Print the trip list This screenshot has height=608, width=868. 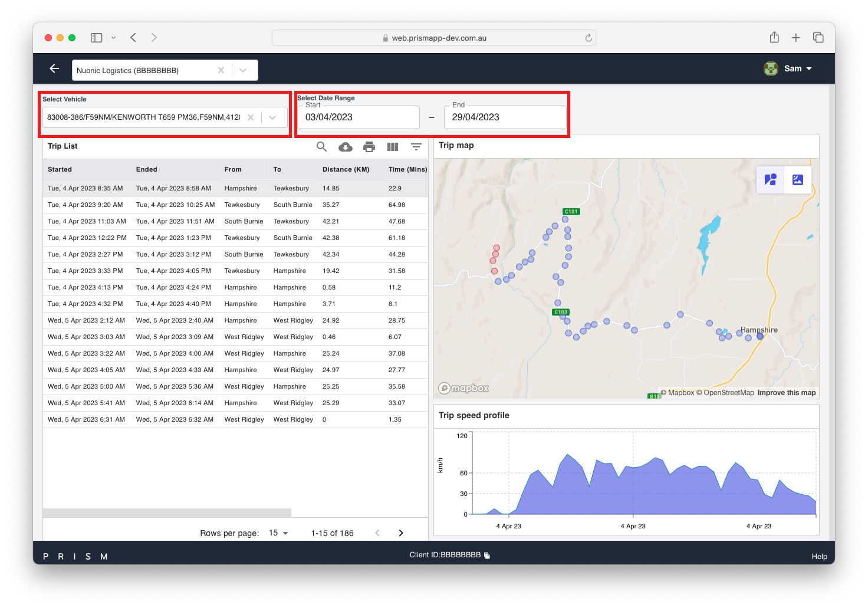tap(369, 147)
